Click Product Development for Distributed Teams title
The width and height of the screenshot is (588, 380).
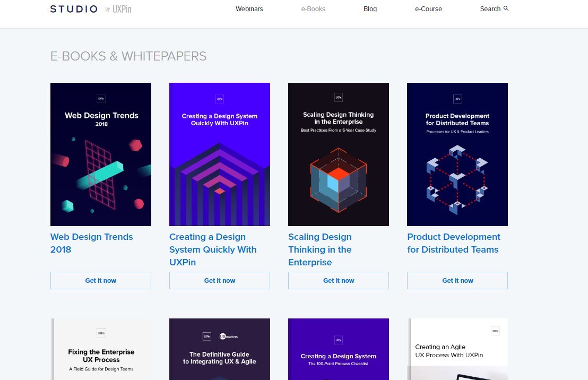click(x=453, y=243)
